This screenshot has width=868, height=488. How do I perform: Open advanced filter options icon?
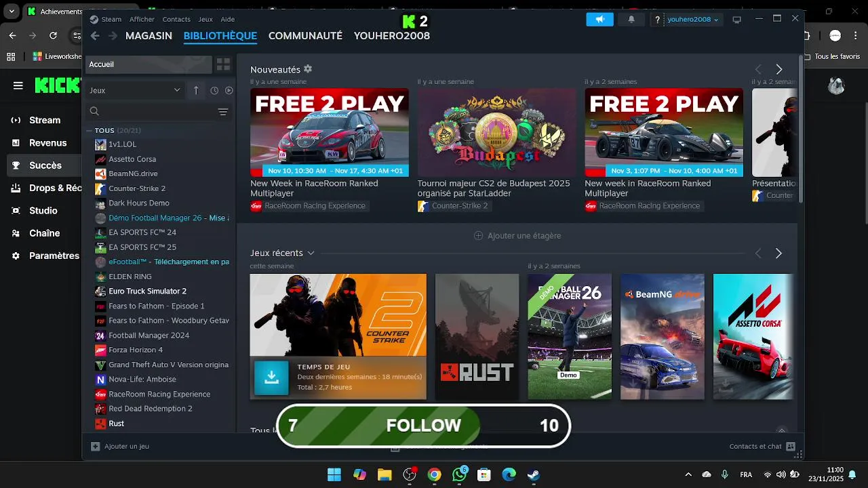point(222,112)
